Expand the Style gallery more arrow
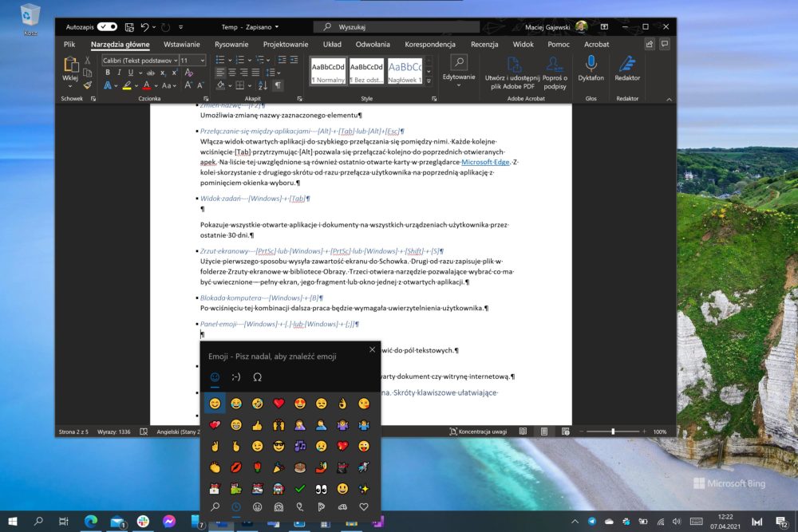This screenshot has width=798, height=532. tap(429, 81)
